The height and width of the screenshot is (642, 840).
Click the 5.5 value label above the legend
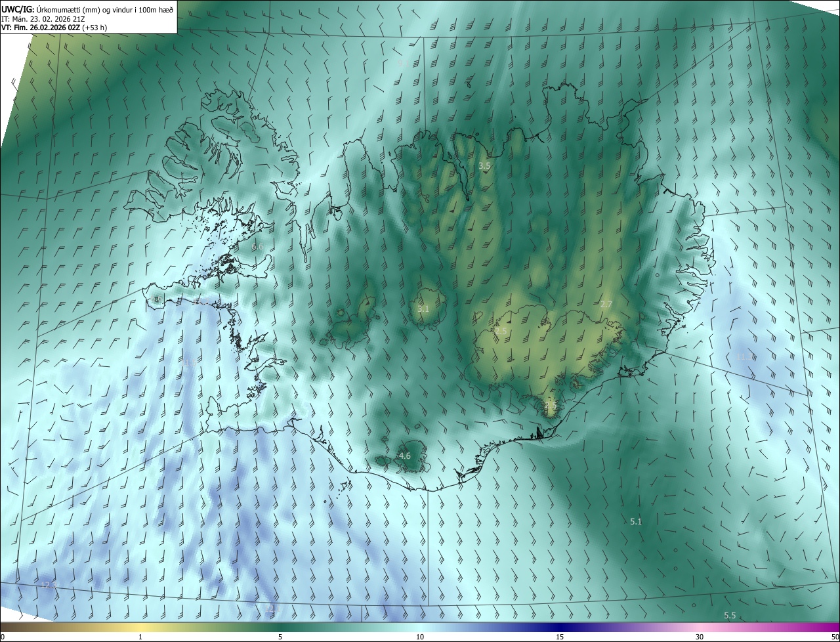pyautogui.click(x=730, y=615)
